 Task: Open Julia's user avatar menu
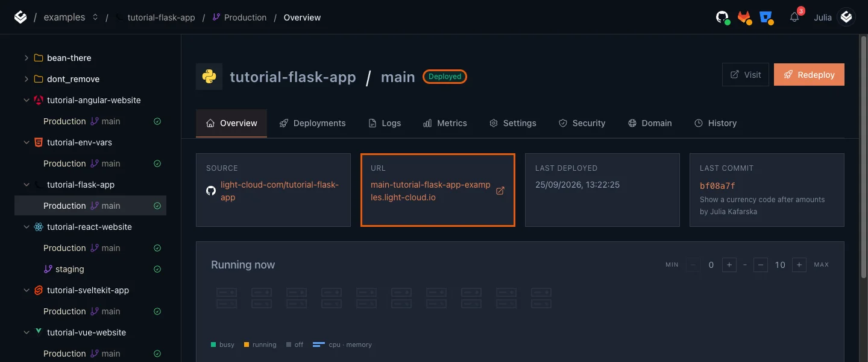pyautogui.click(x=847, y=17)
